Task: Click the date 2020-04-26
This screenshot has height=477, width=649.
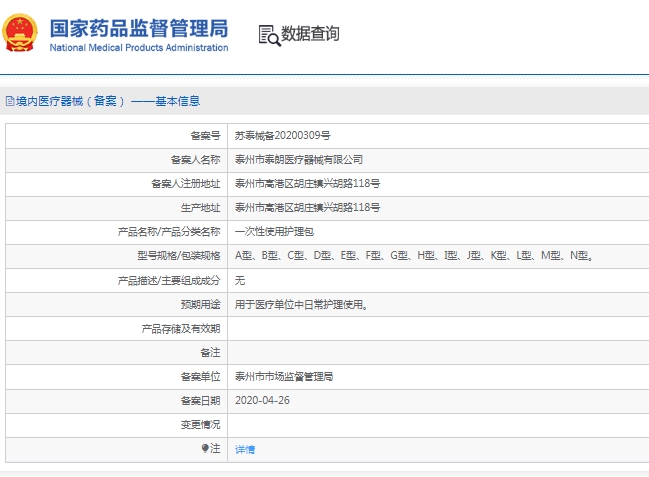Action: pyautogui.click(x=262, y=400)
